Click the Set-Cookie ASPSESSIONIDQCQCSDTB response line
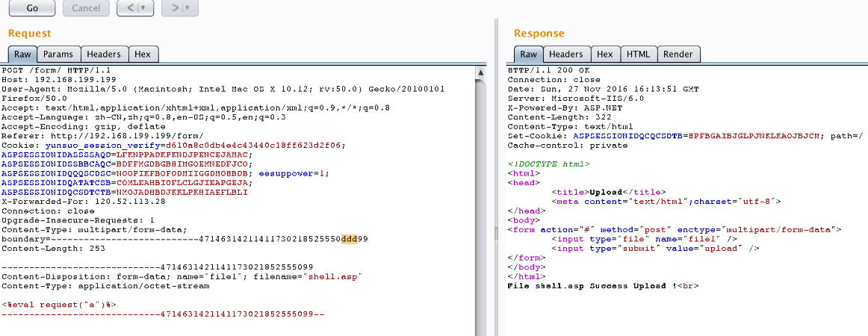 click(685, 136)
